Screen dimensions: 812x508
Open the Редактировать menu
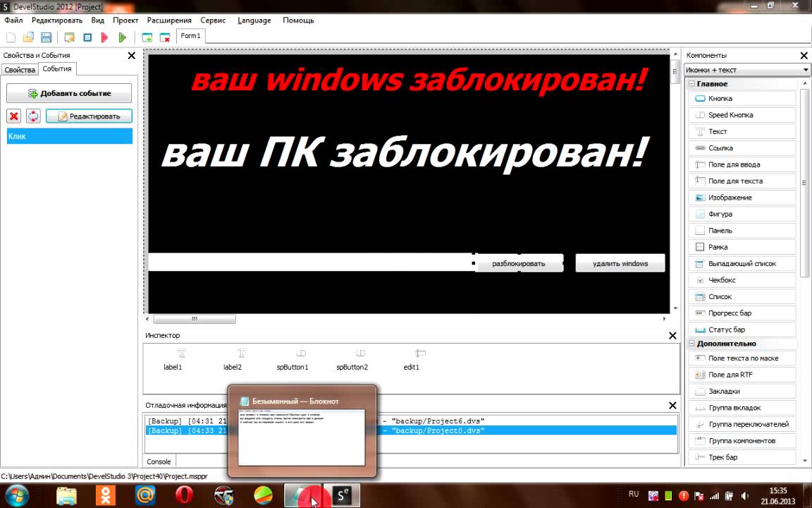click(x=57, y=20)
